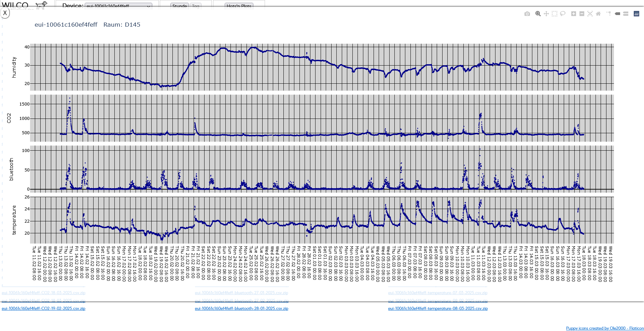This screenshot has height=331, width=644.
Task: Activate the Box Select tool
Action: click(555, 14)
